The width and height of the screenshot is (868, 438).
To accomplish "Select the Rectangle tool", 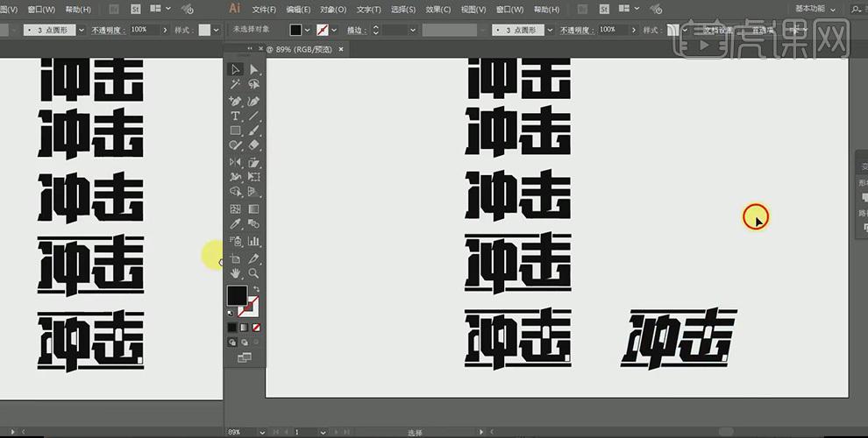I will pos(235,131).
